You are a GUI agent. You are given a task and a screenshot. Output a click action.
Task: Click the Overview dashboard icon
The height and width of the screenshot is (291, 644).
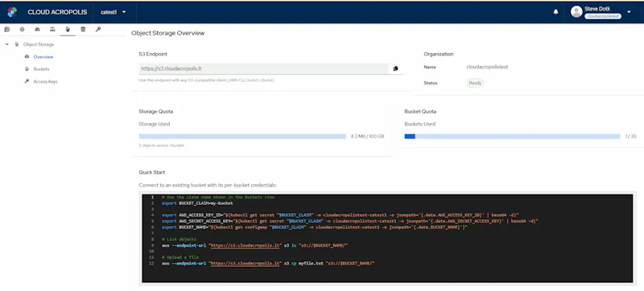[27, 56]
